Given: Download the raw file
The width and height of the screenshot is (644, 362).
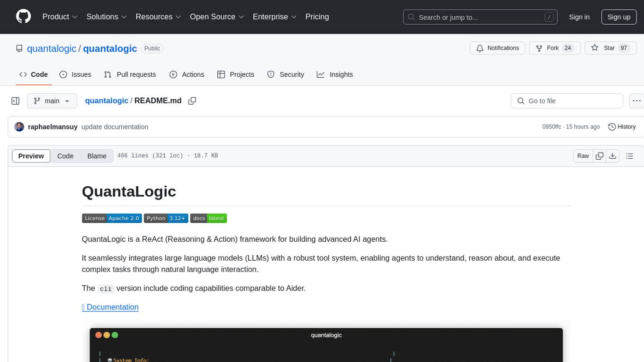Looking at the screenshot, I should 612,156.
